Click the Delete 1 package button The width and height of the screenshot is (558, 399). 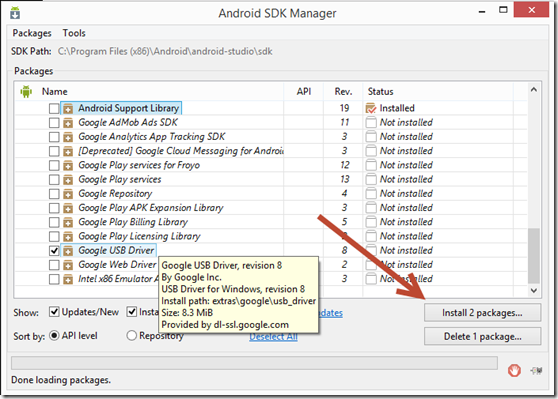(x=482, y=336)
